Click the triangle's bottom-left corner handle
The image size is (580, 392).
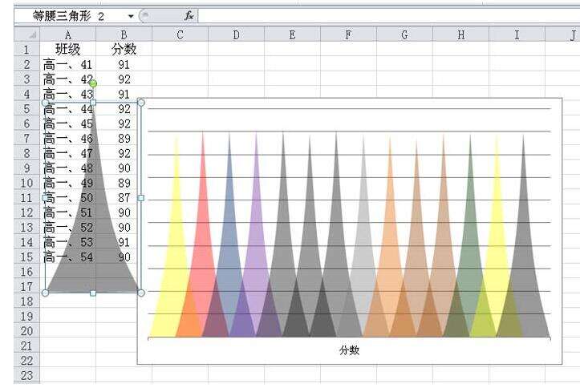tap(45, 293)
